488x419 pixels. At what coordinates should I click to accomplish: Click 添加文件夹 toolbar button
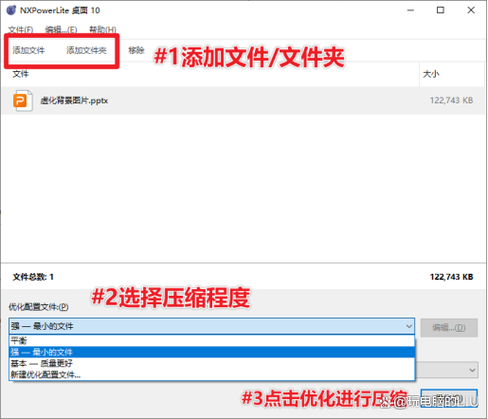tap(86, 50)
